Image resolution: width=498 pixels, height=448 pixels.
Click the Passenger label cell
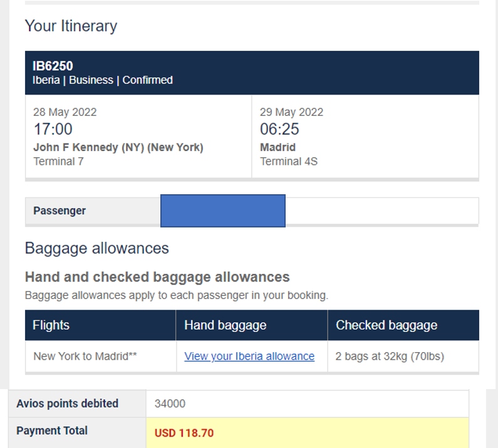click(x=60, y=211)
